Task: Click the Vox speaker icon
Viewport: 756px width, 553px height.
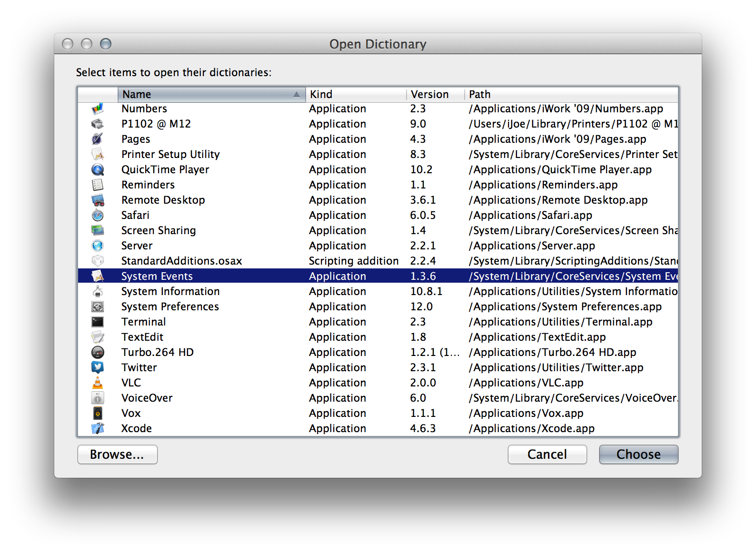Action: 98,413
